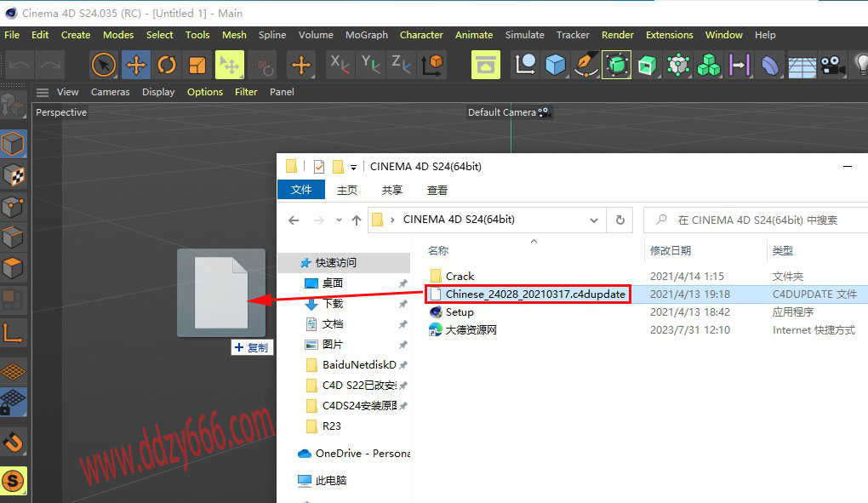The image size is (868, 503).
Task: Click the Undo arrow icon
Action: click(x=20, y=66)
